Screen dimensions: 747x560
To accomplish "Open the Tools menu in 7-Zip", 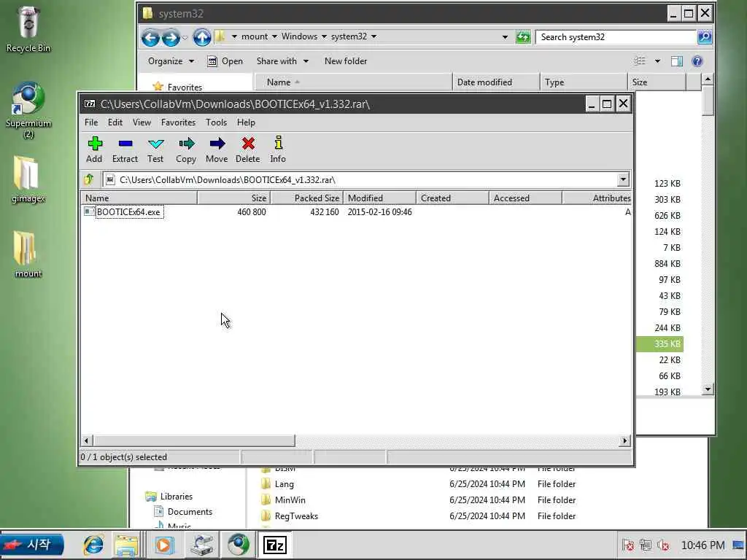I will (216, 122).
